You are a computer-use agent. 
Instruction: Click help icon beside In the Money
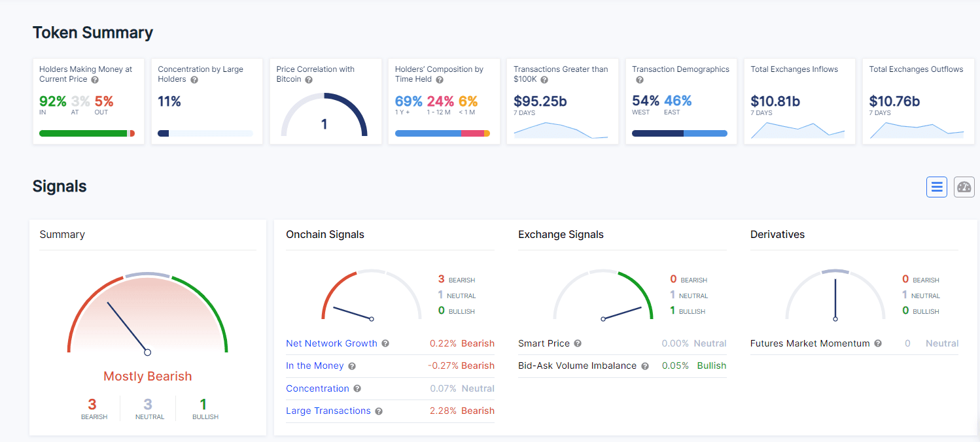click(352, 366)
